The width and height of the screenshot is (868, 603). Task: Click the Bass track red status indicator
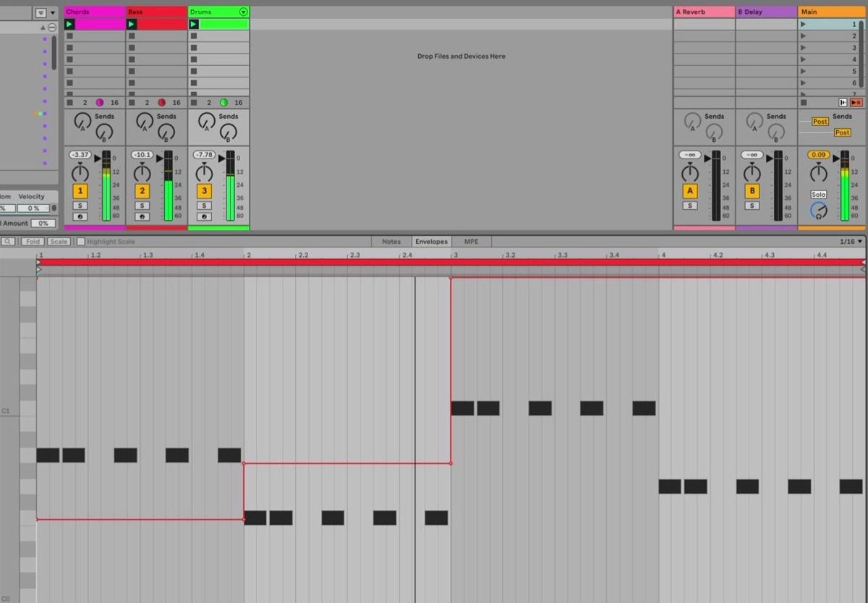pyautogui.click(x=162, y=103)
